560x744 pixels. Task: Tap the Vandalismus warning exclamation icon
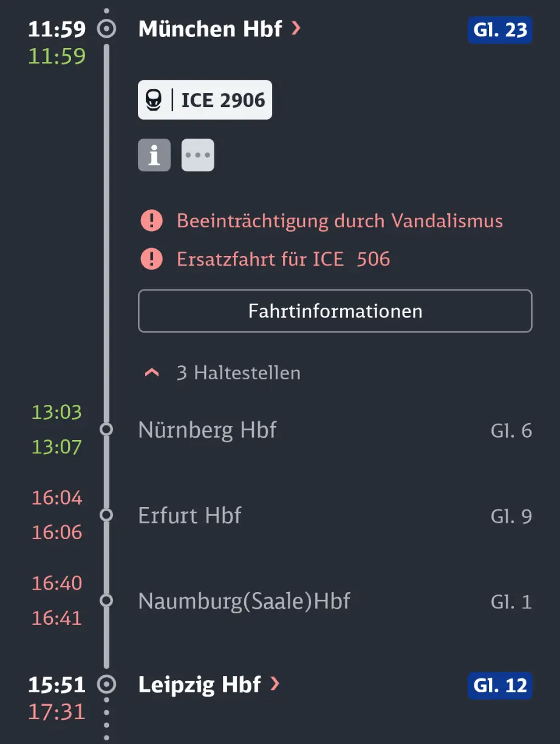(151, 221)
